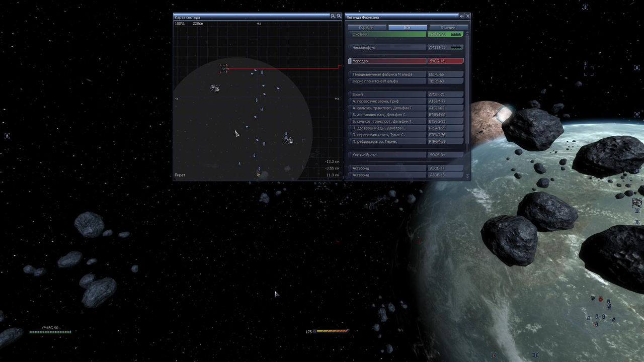Switch to the Корабли tab
The width and height of the screenshot is (644, 362).
coord(367,27)
